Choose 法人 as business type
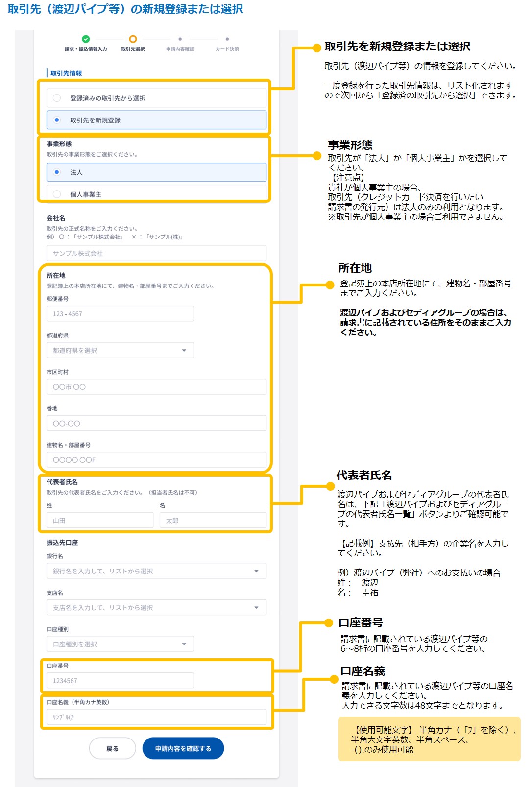This screenshot has width=532, height=787. [x=57, y=172]
